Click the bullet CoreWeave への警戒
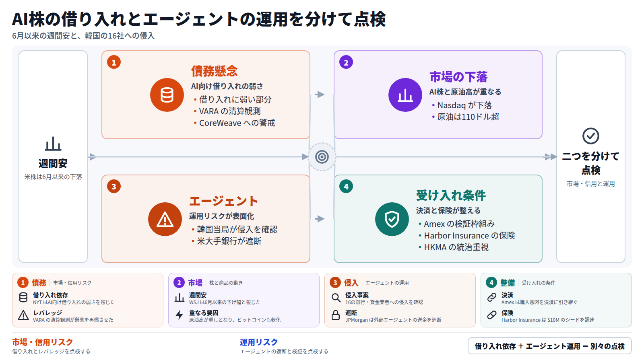 [237, 123]
